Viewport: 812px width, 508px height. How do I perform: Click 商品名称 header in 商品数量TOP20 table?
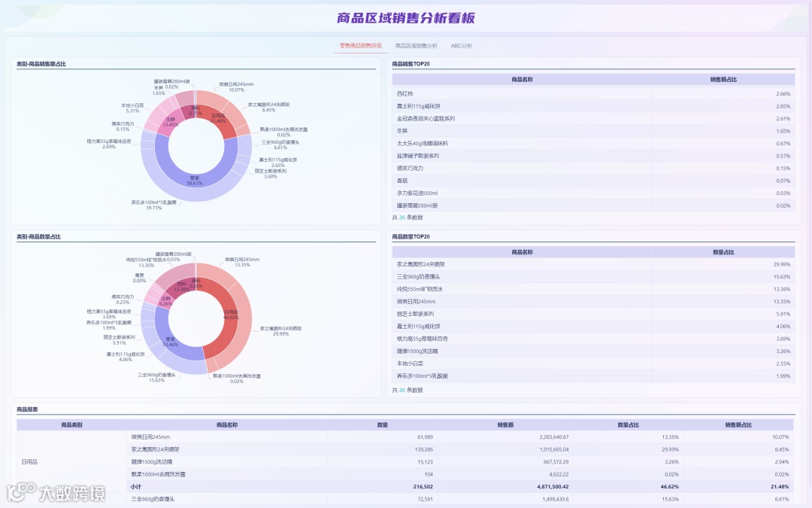[522, 252]
